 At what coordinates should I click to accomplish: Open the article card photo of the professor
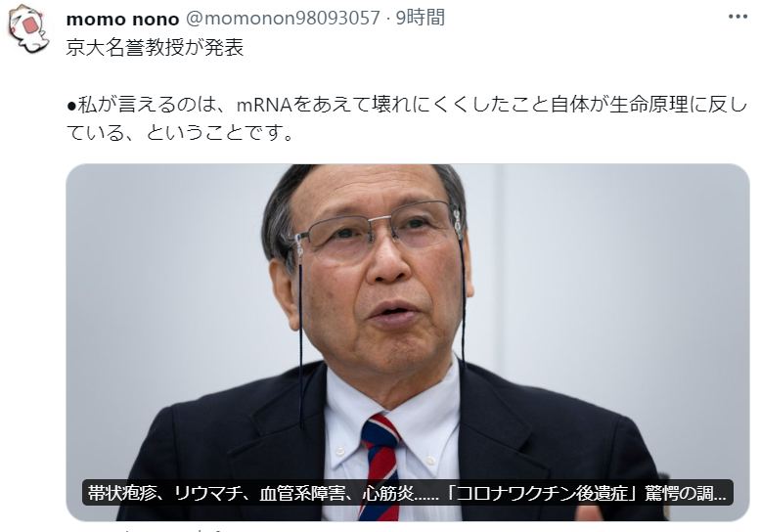click(408, 342)
